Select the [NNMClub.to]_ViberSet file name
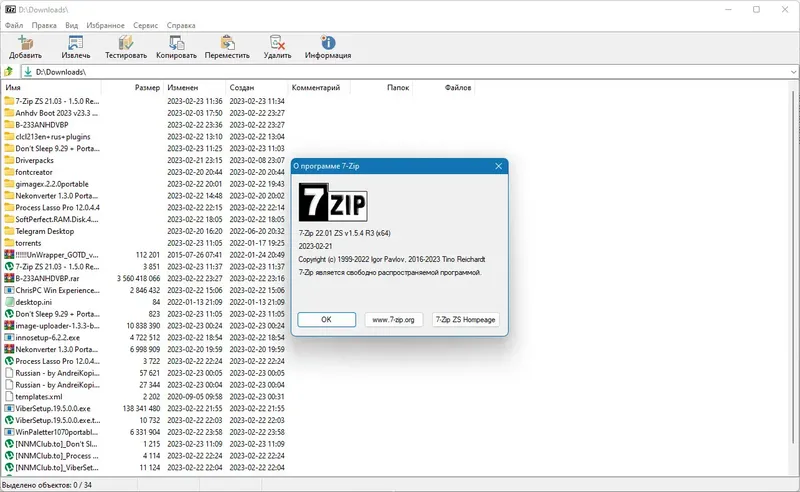The width and height of the screenshot is (800, 492). click(x=57, y=468)
